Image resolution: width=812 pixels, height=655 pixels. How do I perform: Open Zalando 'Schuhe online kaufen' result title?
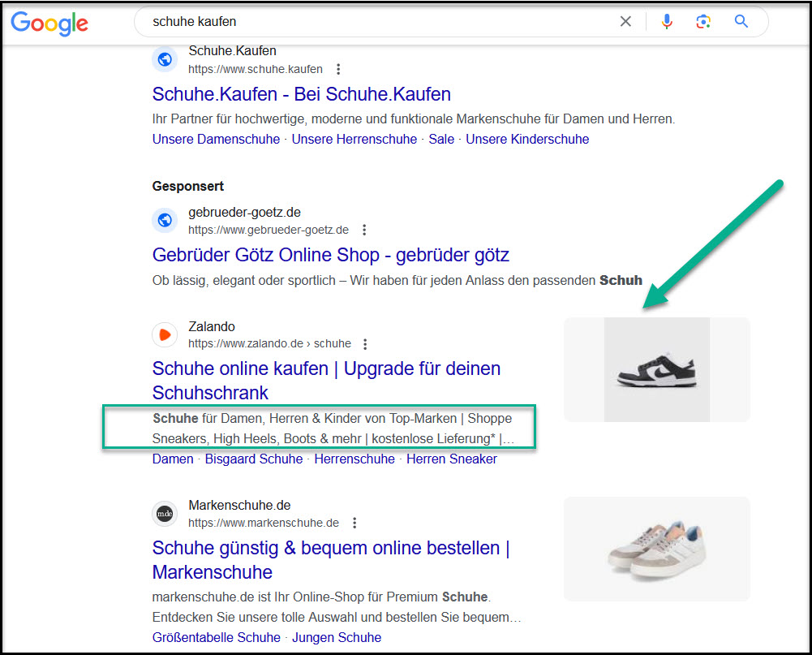(x=326, y=381)
